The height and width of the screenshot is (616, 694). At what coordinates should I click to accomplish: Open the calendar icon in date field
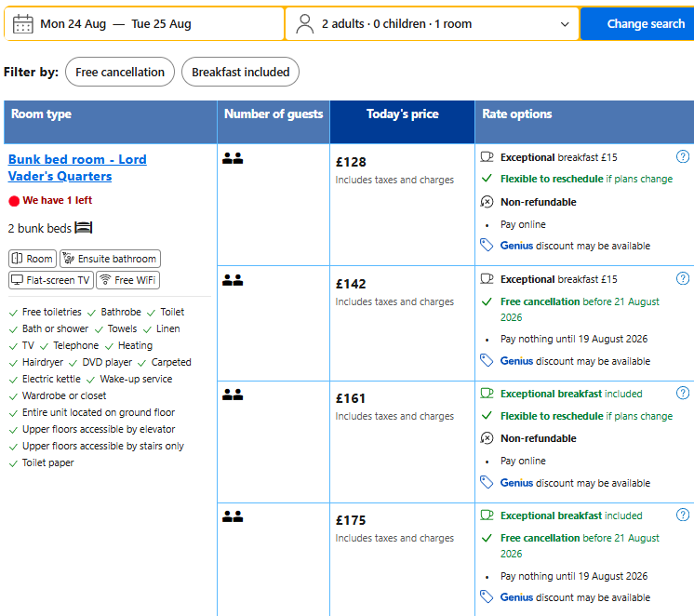click(22, 24)
